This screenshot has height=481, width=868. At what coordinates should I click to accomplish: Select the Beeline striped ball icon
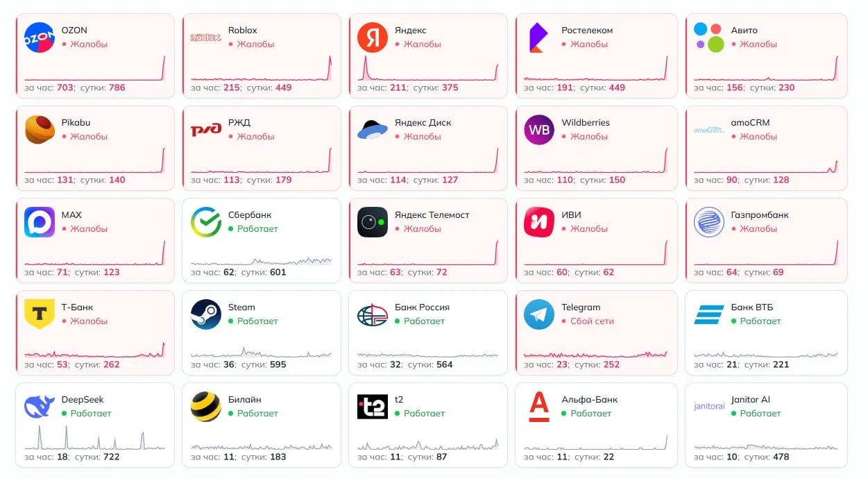tap(206, 407)
